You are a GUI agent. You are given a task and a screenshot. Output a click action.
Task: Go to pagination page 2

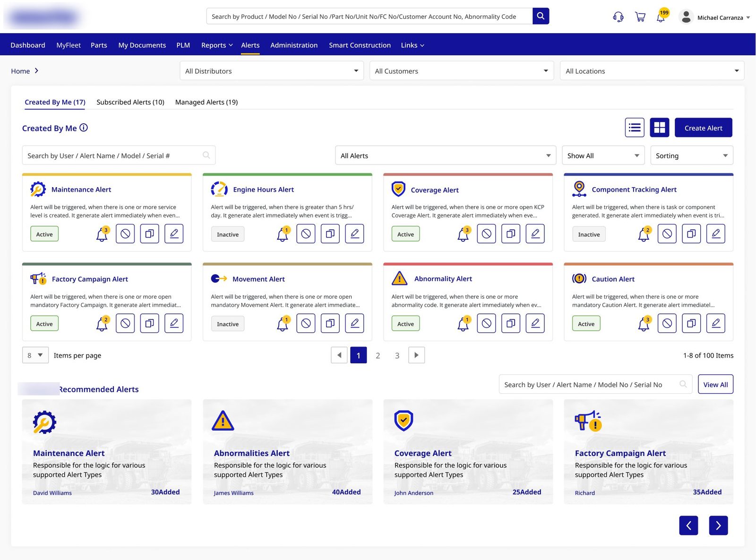tap(378, 355)
